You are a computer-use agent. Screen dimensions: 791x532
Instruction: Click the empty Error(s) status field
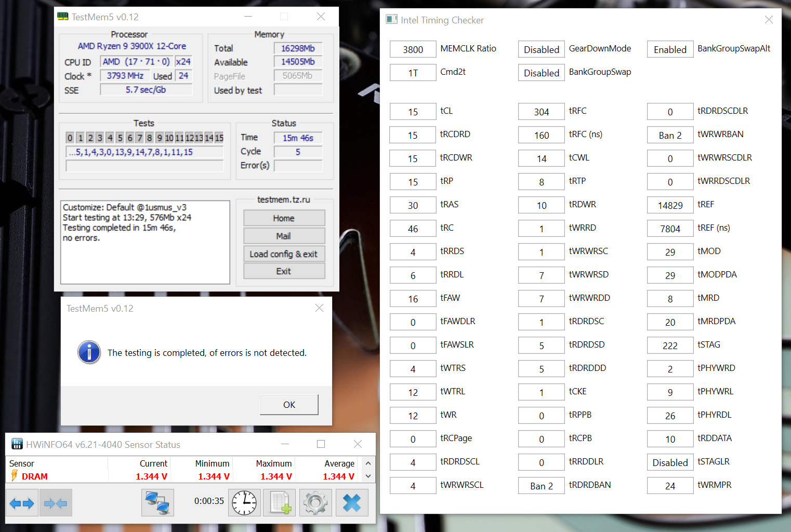coord(298,166)
